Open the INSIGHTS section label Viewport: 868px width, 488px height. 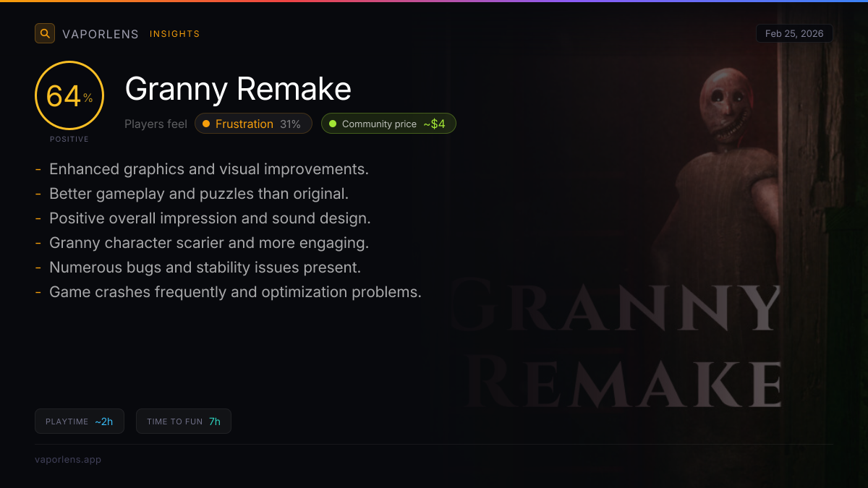174,34
